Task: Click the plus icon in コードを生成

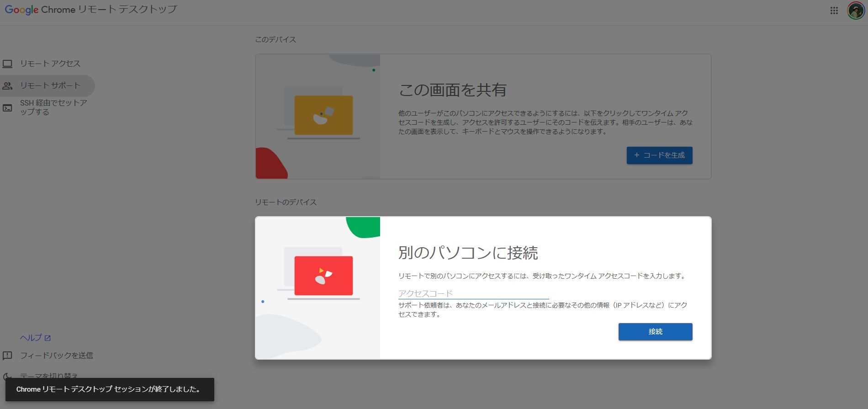Action: [636, 155]
